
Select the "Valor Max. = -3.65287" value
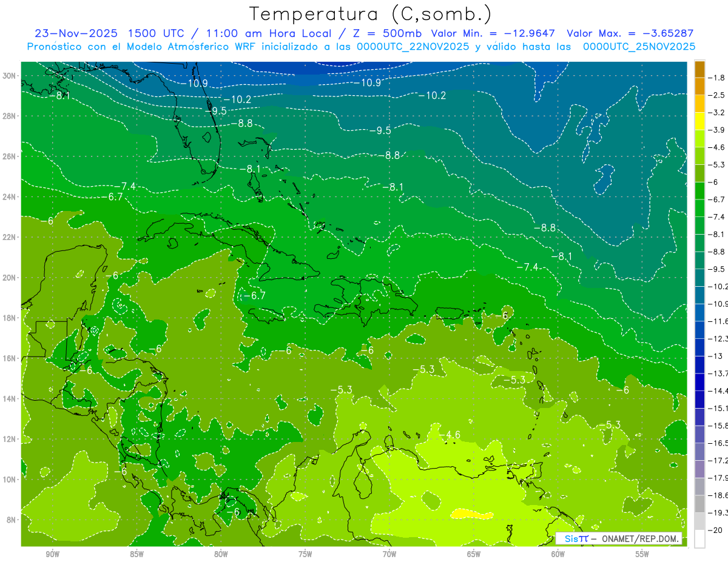point(630,33)
